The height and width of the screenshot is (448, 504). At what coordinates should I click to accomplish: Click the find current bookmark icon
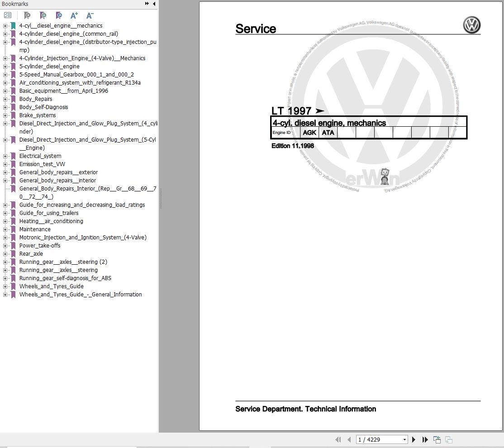(58, 15)
